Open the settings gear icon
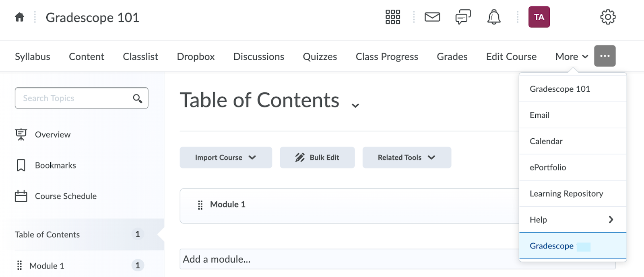644x277 pixels. click(x=608, y=17)
